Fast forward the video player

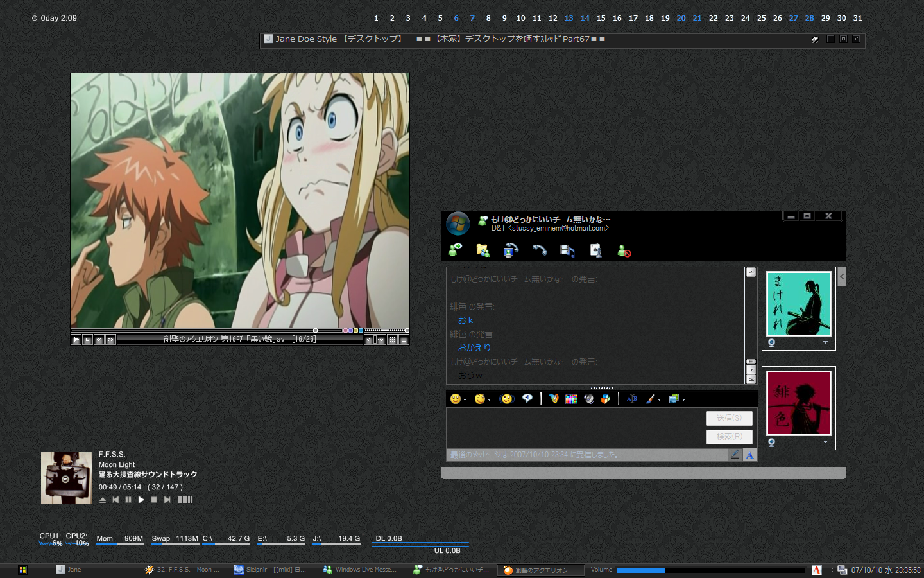(111, 340)
